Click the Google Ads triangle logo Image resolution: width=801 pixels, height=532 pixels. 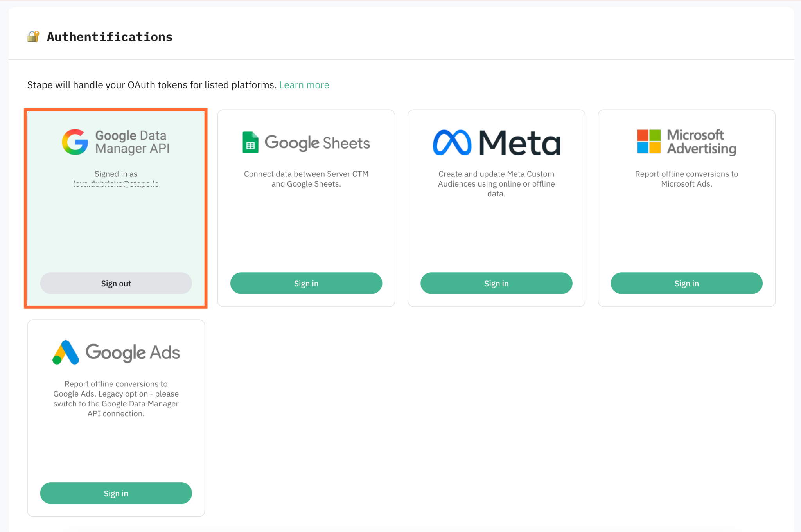pyautogui.click(x=66, y=352)
